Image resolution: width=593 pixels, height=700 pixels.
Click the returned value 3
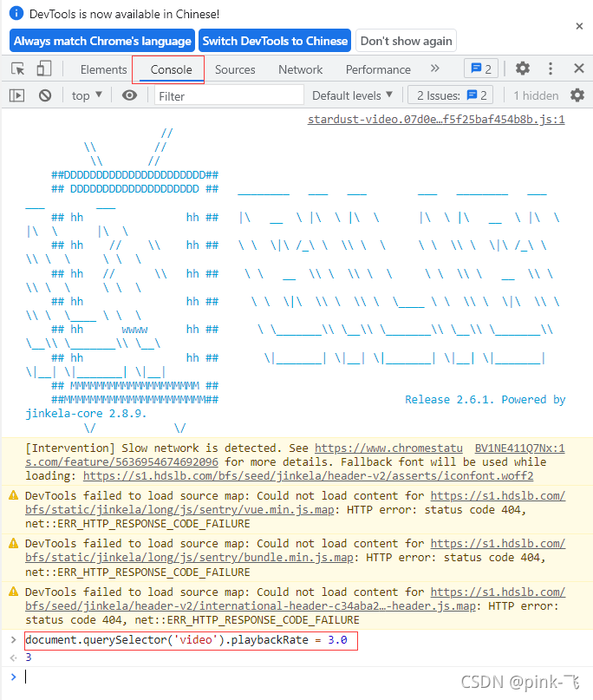tap(29, 657)
